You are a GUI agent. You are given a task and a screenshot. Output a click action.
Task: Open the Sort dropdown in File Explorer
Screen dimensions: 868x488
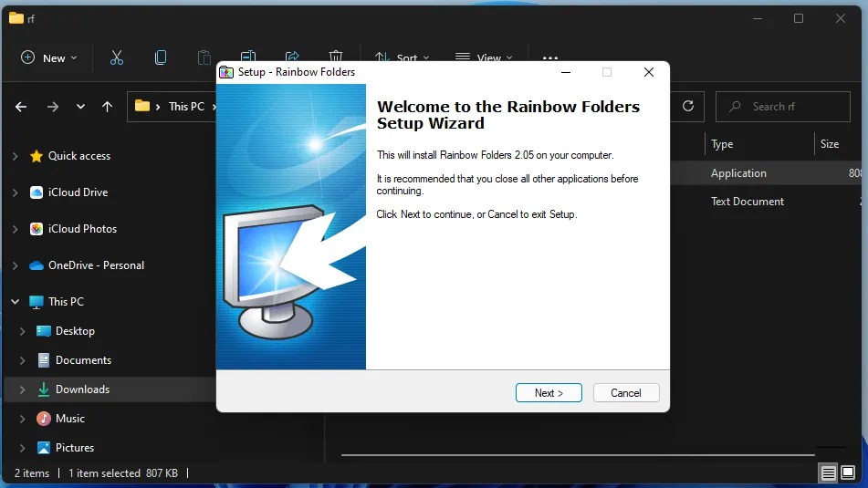pyautogui.click(x=402, y=57)
